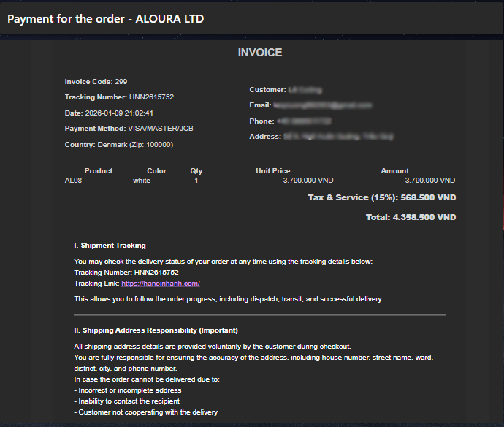Open the hanoinhanh.com tracking link
The width and height of the screenshot is (504, 427).
click(161, 284)
